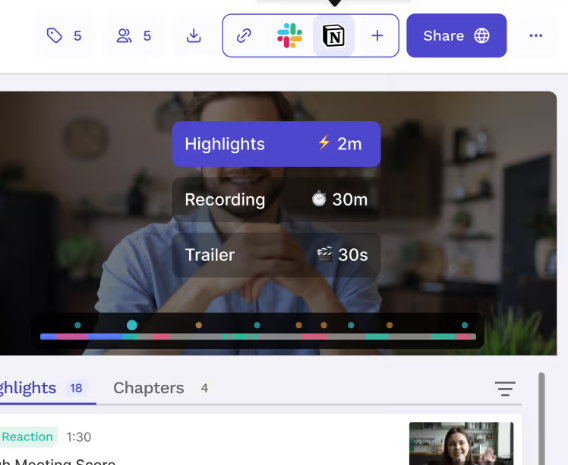Click the large teal timeline marker
Screen dimensions: 568x465
(132, 325)
